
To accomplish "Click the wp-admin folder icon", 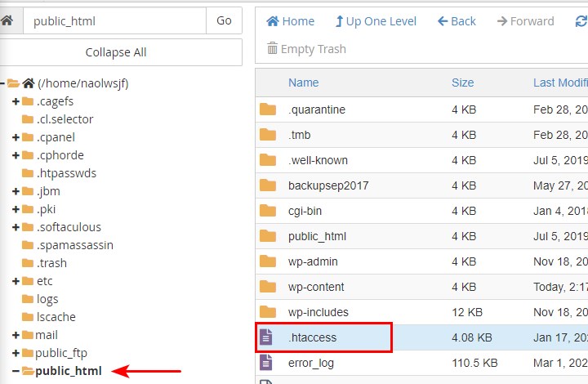I will tap(268, 261).
